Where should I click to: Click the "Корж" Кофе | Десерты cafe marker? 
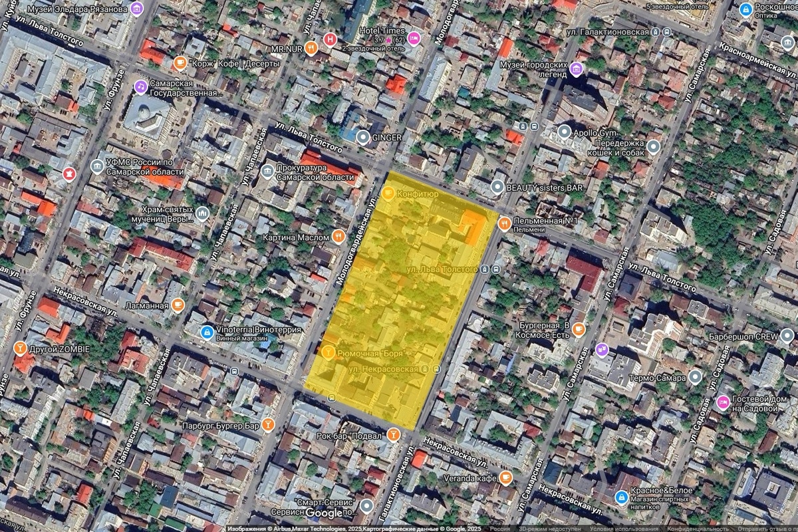[x=180, y=63]
